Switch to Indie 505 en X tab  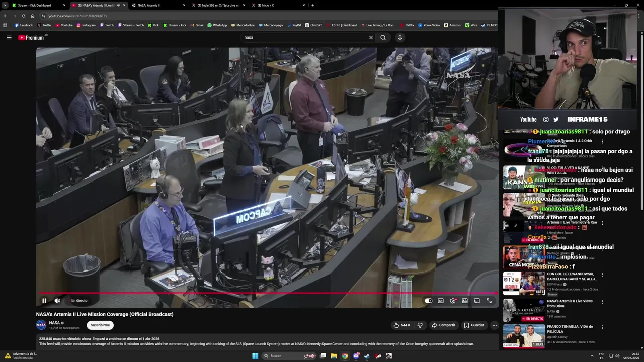tap(218, 5)
